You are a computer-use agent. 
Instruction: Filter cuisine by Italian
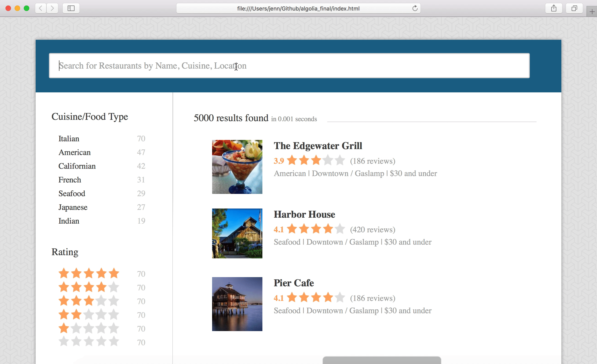[x=69, y=139]
